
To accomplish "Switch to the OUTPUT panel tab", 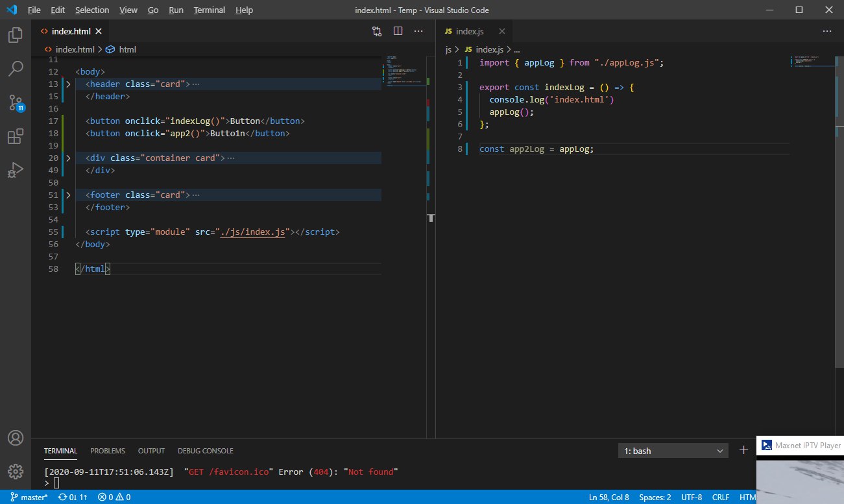I will click(x=151, y=451).
